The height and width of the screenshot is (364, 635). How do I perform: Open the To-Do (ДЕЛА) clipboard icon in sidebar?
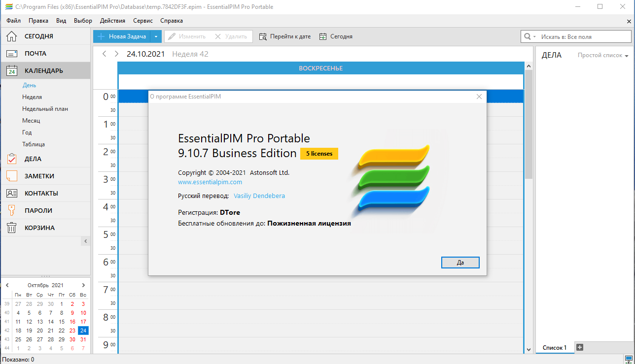[x=12, y=159]
